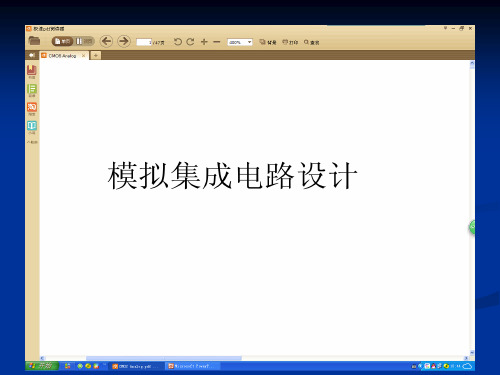Switch to single page view mode

click(62, 41)
